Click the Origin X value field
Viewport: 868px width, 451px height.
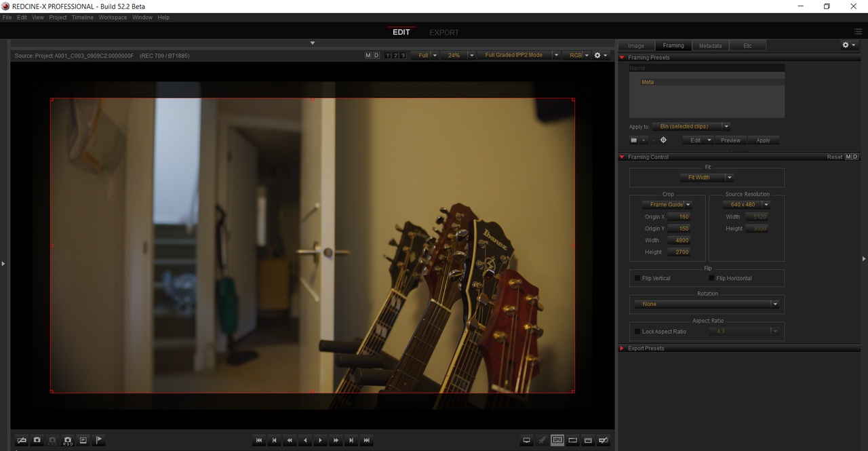pos(679,217)
